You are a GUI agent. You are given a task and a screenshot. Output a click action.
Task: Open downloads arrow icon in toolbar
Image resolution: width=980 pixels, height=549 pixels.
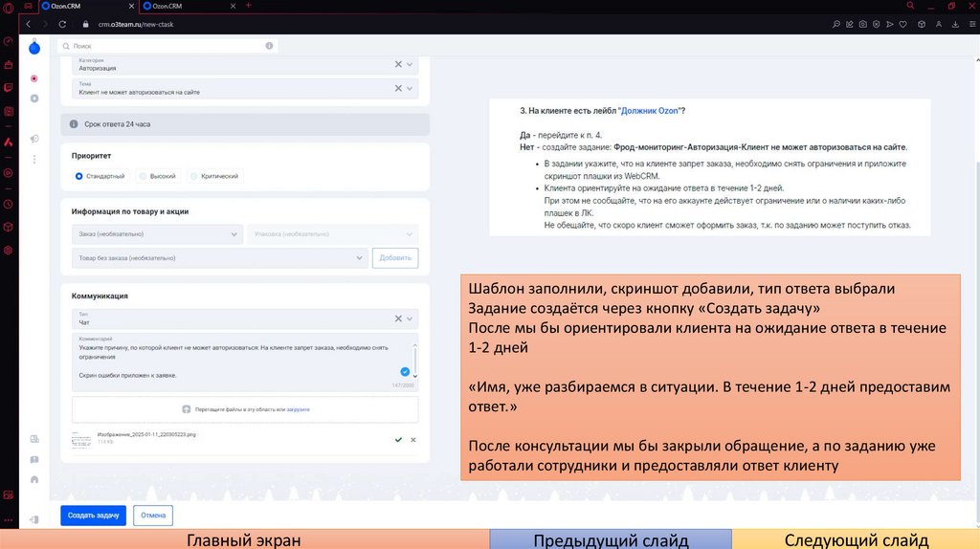point(956,24)
